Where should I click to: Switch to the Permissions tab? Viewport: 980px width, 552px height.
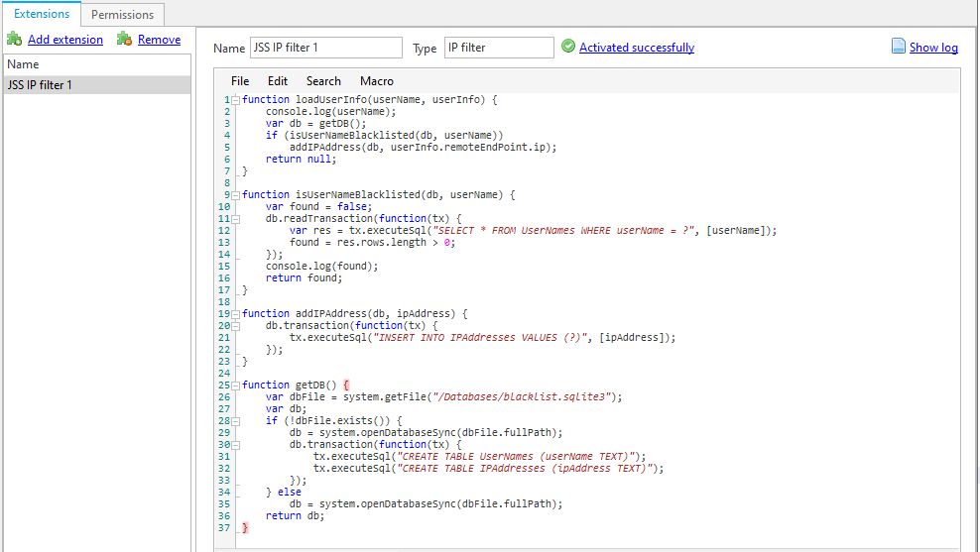(x=122, y=15)
